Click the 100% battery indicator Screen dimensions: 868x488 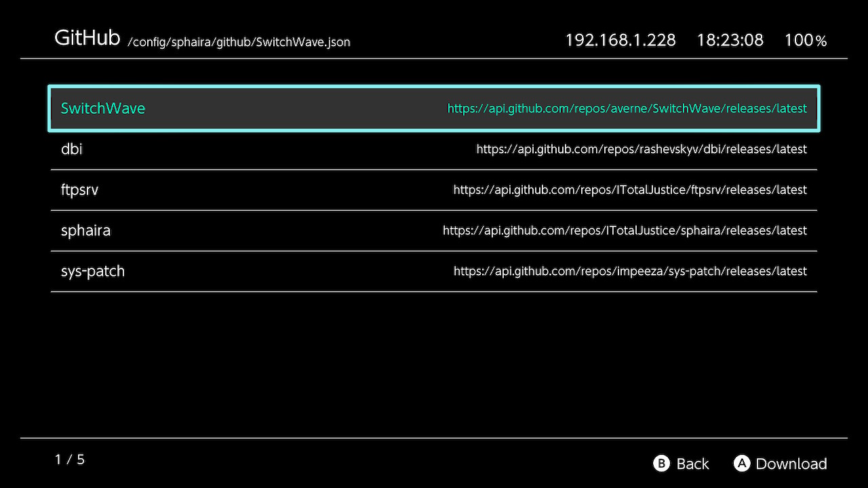click(x=806, y=40)
